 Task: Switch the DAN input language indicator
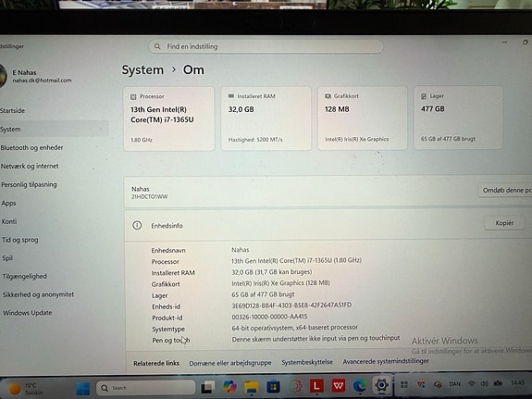(454, 384)
